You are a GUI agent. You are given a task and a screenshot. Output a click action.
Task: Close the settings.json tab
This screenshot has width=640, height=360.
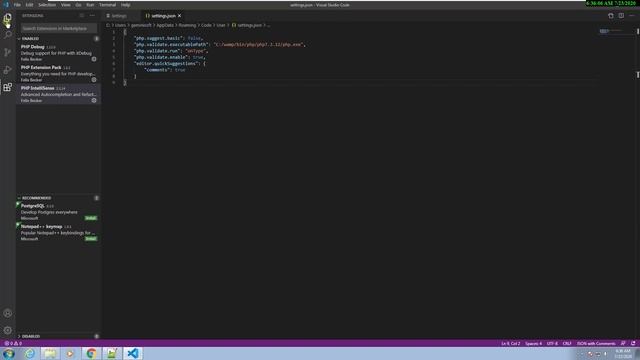(x=179, y=16)
